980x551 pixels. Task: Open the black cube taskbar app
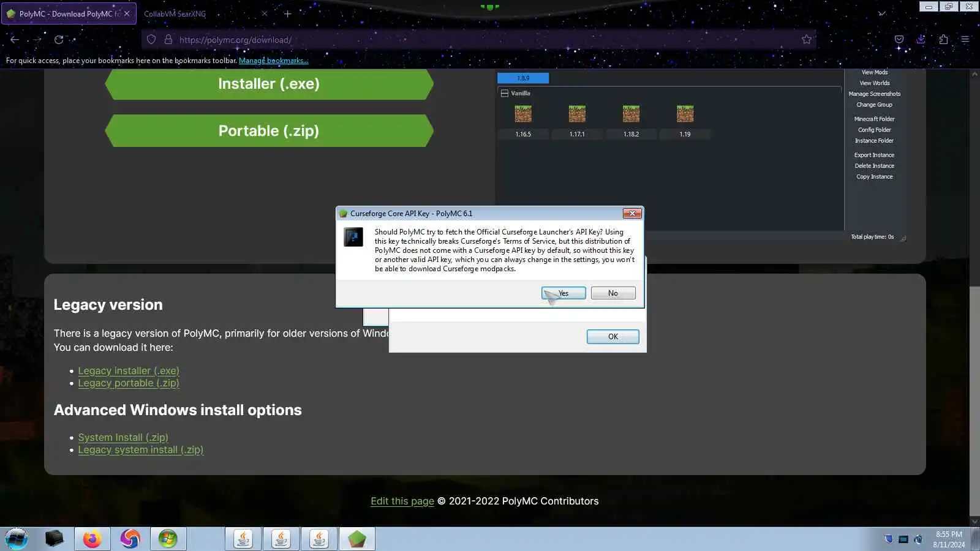click(55, 539)
